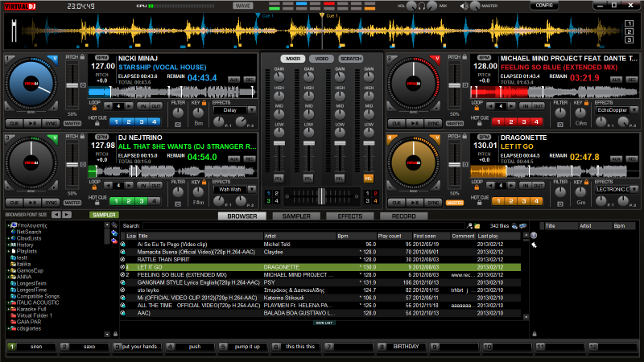Toggle deck 1 BPM button
The width and height of the screenshot is (644, 362).
point(102,58)
